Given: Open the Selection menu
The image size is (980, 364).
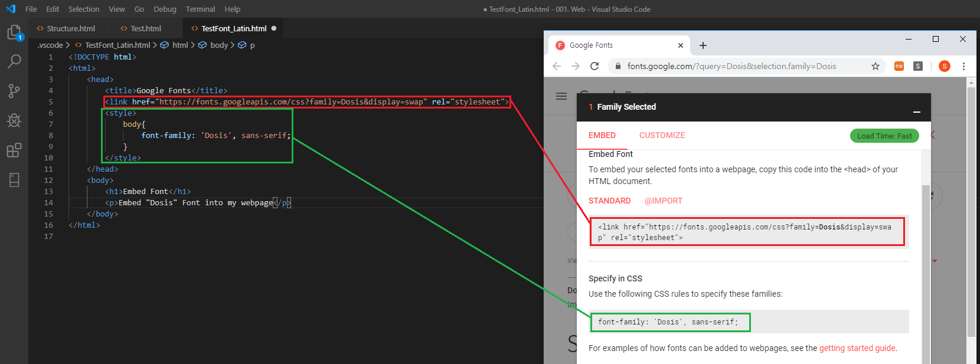Looking at the screenshot, I should pyautogui.click(x=84, y=9).
